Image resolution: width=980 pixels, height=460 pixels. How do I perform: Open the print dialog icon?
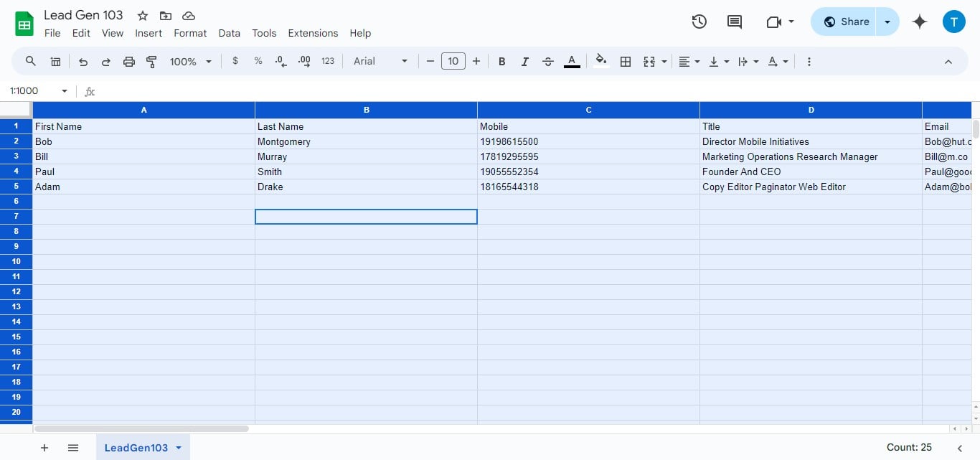128,61
